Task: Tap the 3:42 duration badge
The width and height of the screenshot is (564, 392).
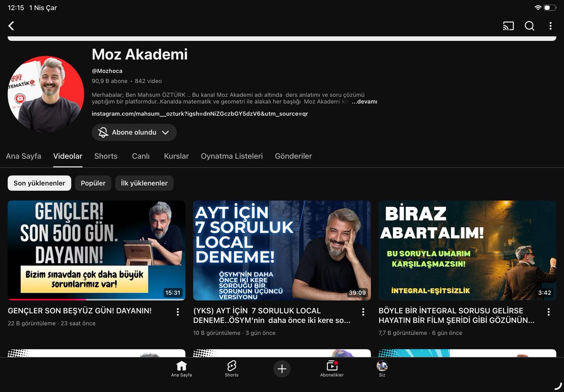Action: (x=544, y=292)
